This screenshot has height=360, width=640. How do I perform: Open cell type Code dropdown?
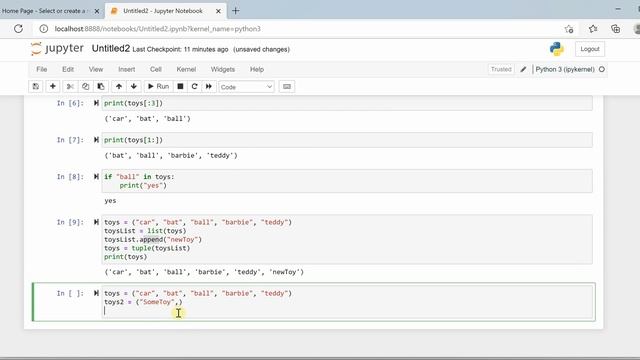(246, 87)
